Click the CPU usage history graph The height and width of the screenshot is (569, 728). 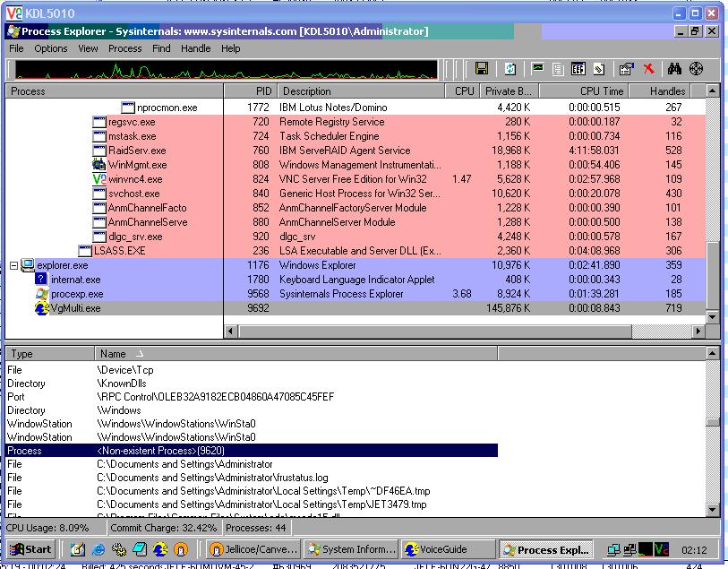(x=226, y=70)
